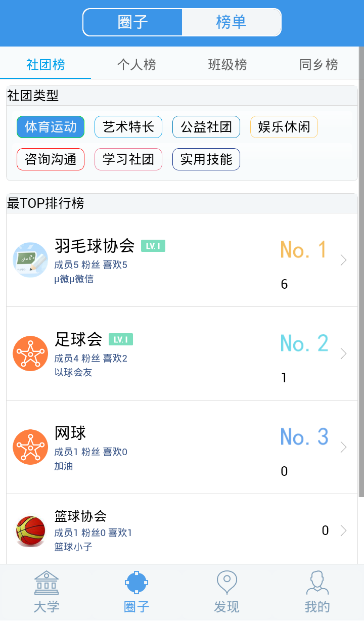Switch to the 个人榜 tab

pos(136,65)
